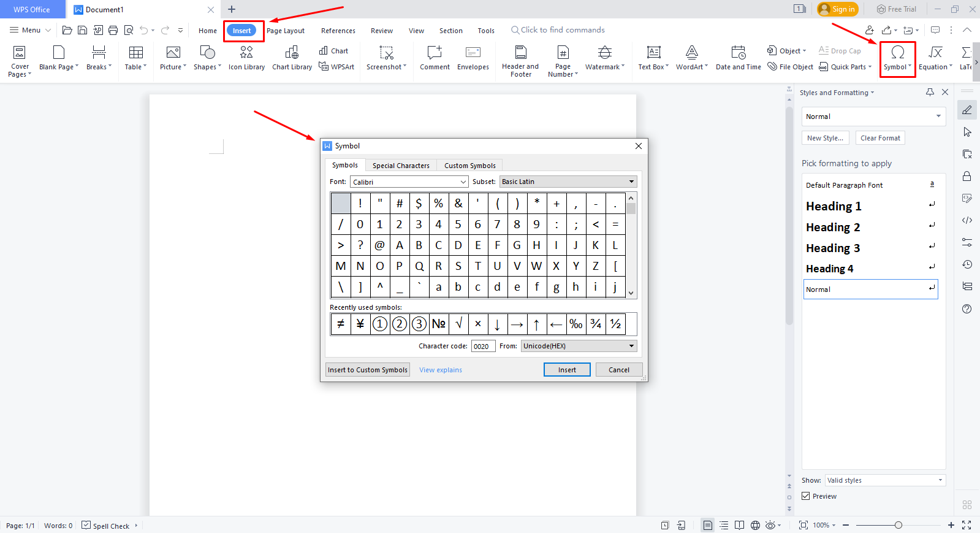Select the not-equal recent symbol
Image resolution: width=980 pixels, height=533 pixels.
point(341,324)
